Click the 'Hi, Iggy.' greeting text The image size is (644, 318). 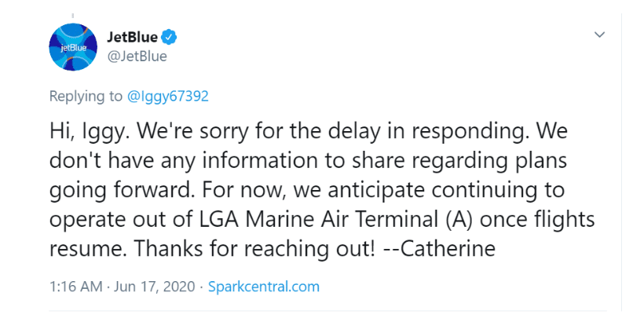pos(87,132)
